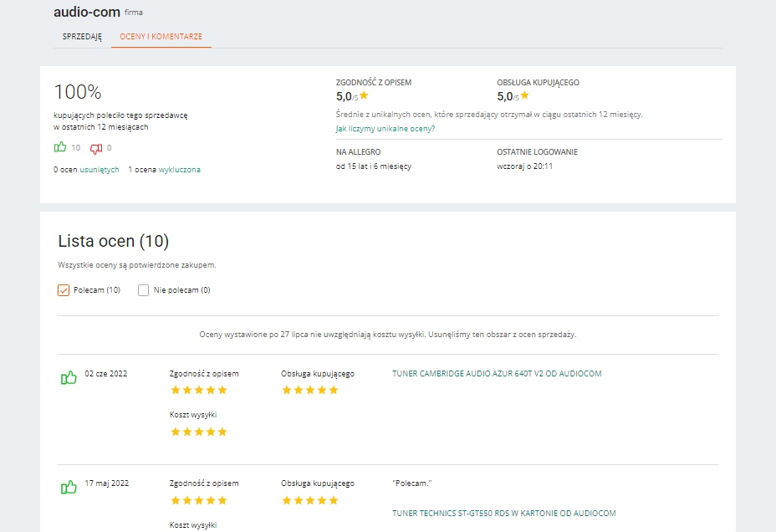Switch to the Sprzedaję tab
Screen dimensions: 776x532
(x=82, y=37)
